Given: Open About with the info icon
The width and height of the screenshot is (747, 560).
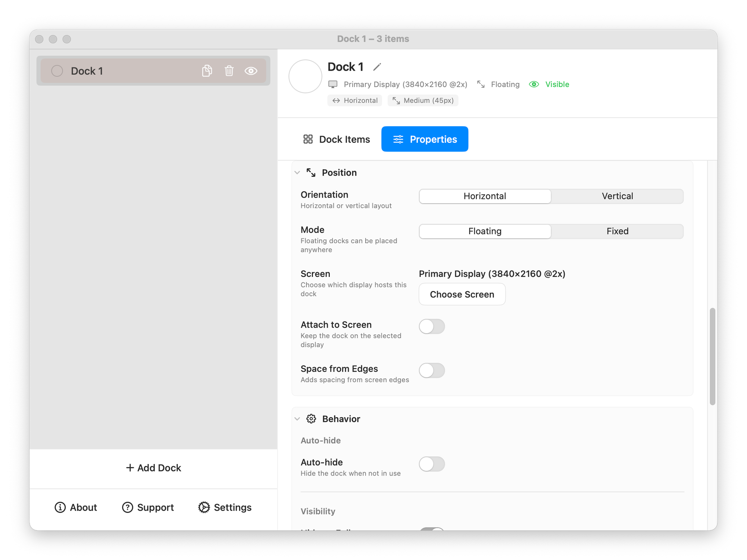Looking at the screenshot, I should coord(60,507).
